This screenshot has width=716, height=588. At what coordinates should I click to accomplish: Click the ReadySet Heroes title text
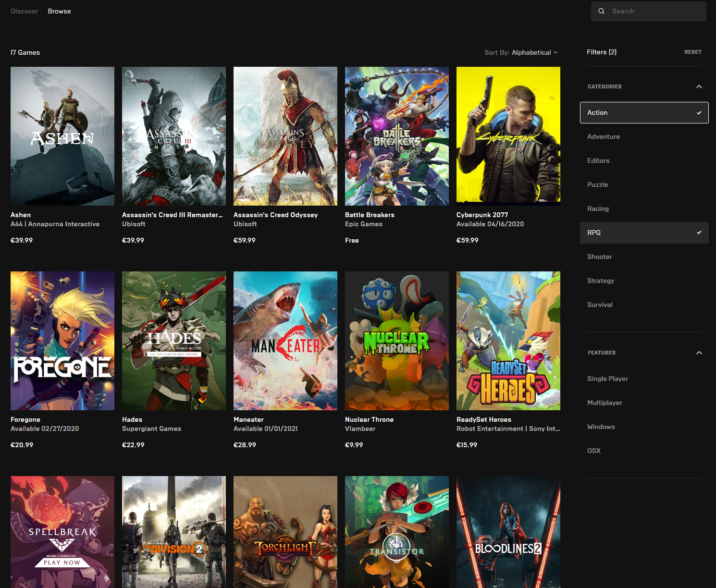click(x=484, y=419)
